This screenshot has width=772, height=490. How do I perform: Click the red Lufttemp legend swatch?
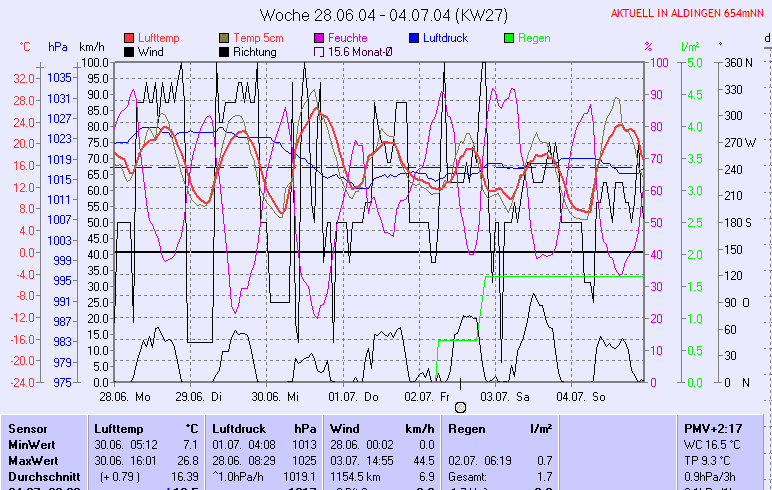point(130,38)
